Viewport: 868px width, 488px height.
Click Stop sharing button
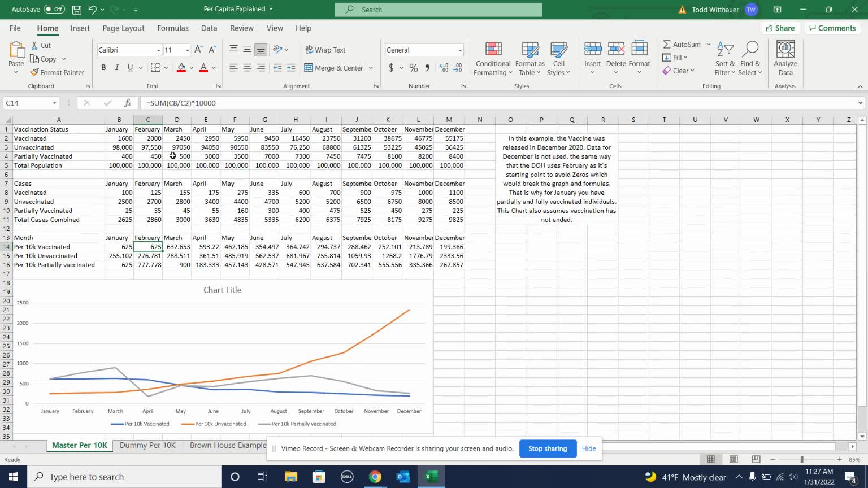[548, 448]
